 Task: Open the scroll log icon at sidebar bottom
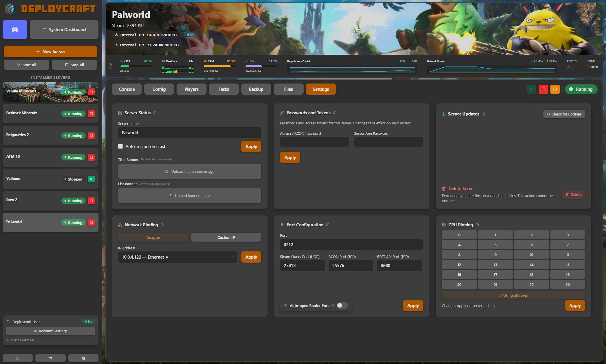click(83, 358)
